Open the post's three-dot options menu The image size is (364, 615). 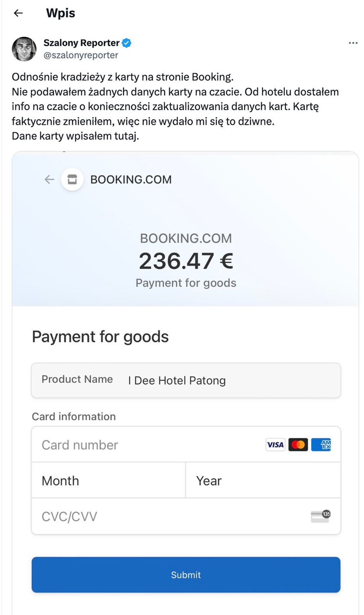(x=353, y=43)
